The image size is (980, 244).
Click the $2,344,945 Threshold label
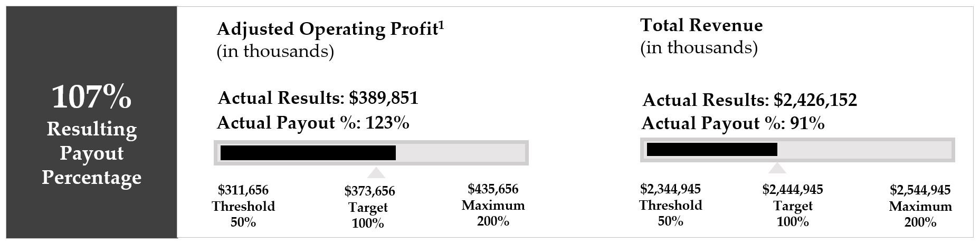[670, 204]
